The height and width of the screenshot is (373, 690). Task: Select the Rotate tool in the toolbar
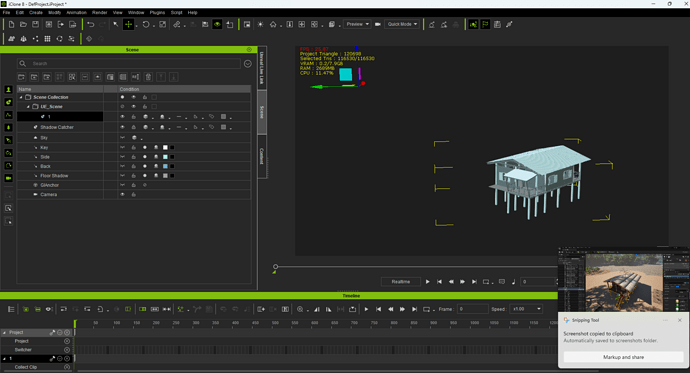pyautogui.click(x=146, y=24)
